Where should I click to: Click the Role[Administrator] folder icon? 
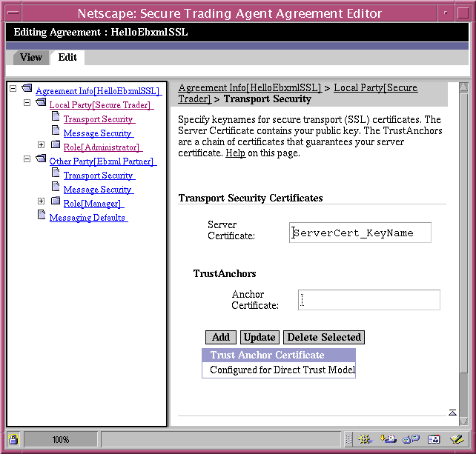pos(56,144)
